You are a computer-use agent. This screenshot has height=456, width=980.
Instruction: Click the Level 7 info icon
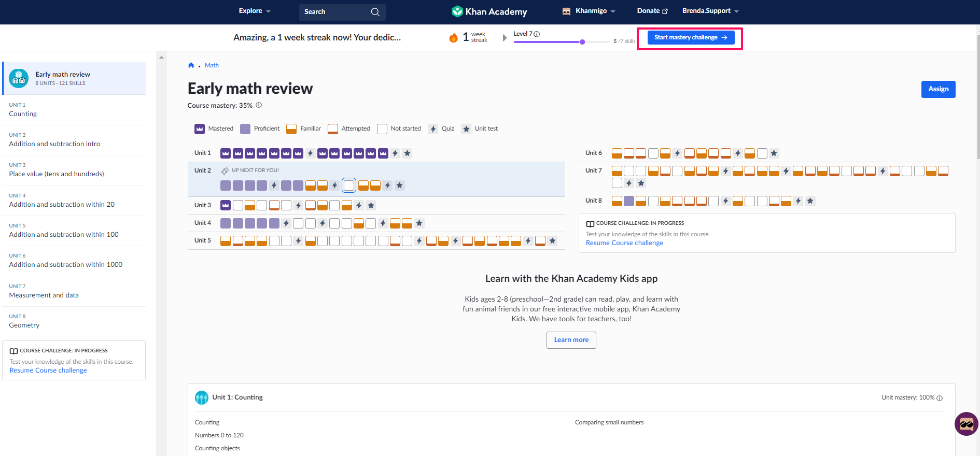[x=537, y=34]
